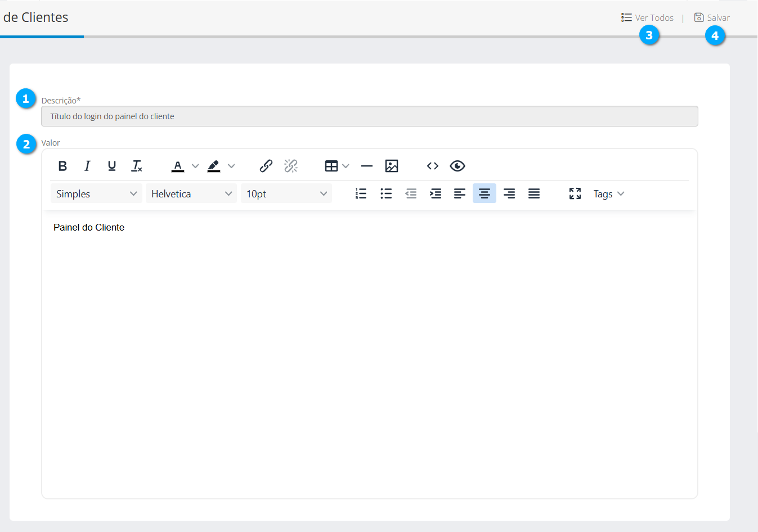Open the Tags menu

click(x=609, y=193)
